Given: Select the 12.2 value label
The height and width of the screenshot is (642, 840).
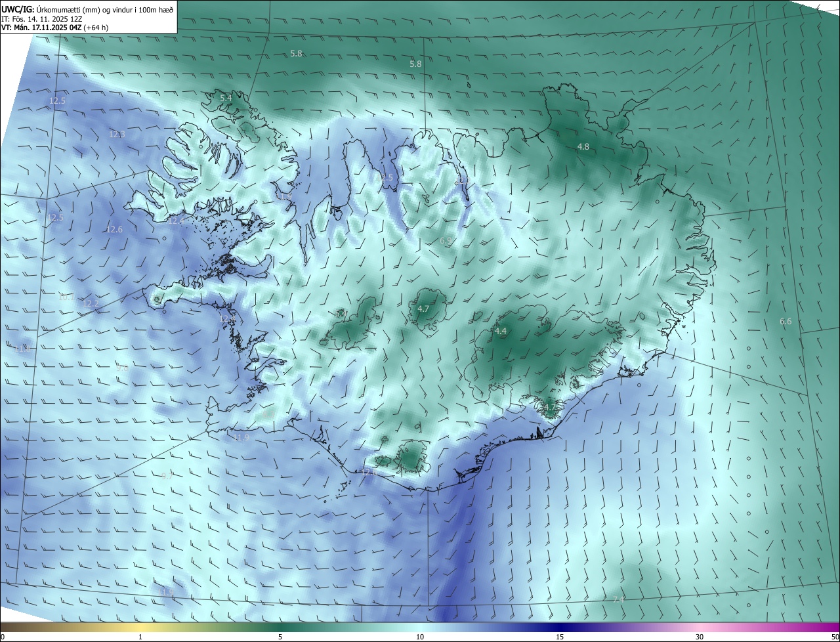Looking at the screenshot, I should pos(91,303).
